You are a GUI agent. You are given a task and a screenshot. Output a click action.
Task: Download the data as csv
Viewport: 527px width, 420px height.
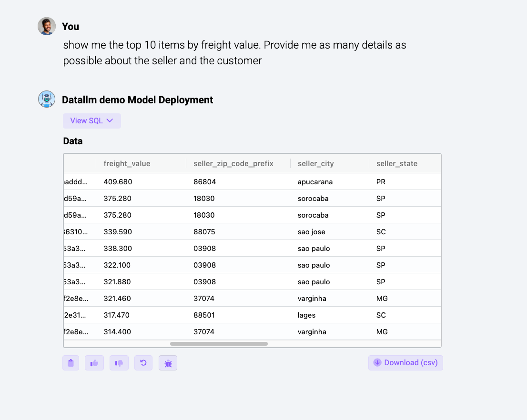[405, 363]
